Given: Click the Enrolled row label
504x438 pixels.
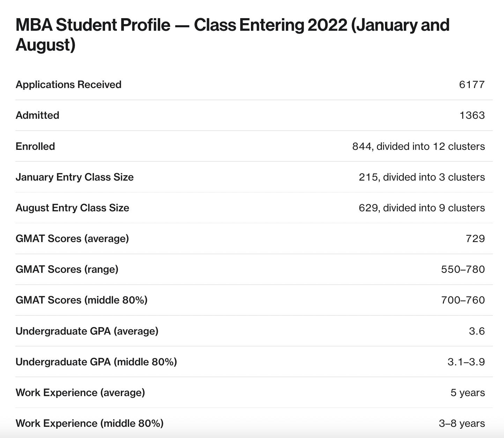Looking at the screenshot, I should point(35,146).
